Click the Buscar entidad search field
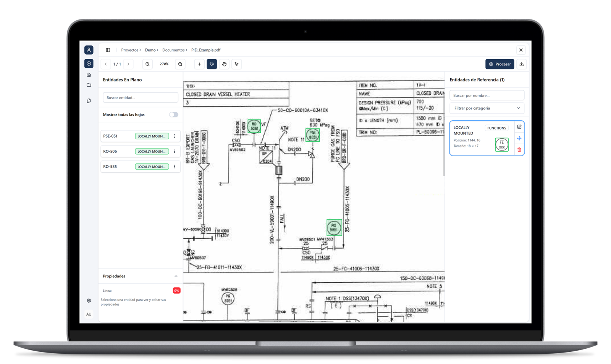Viewport: 611px width, 364px height. coord(140,98)
